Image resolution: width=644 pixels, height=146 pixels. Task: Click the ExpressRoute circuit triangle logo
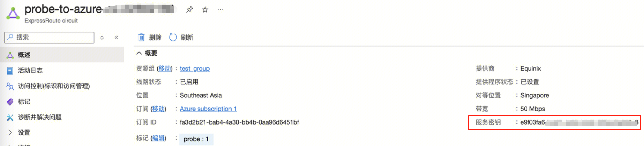coord(13,14)
